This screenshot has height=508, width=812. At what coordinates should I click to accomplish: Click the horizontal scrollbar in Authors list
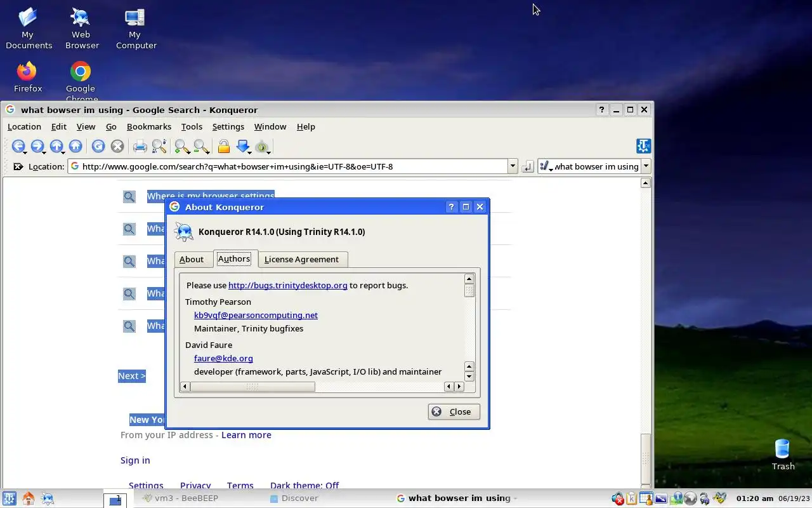point(252,386)
